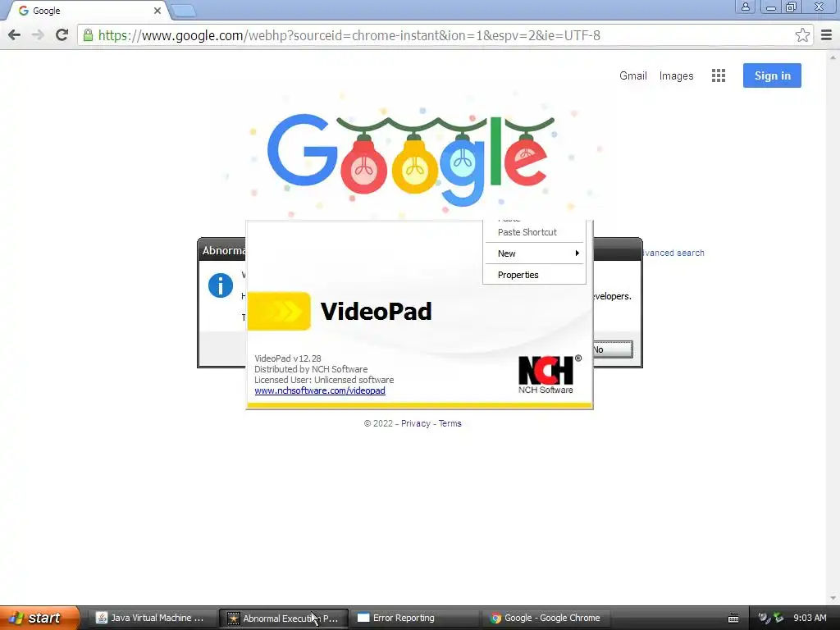Screen dimensions: 840x630
Task: Click the Paste Shortcut context menu entry
Action: click(x=527, y=232)
